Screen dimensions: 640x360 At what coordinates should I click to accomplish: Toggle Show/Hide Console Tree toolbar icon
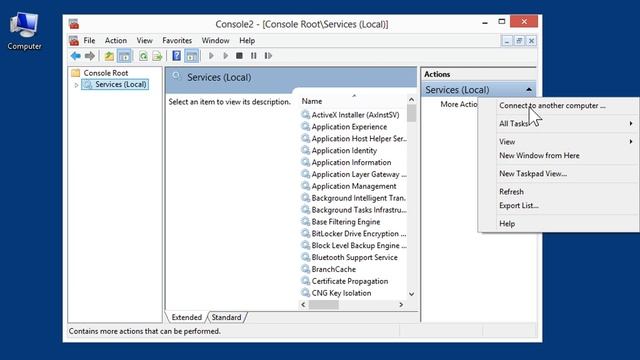pos(124,56)
